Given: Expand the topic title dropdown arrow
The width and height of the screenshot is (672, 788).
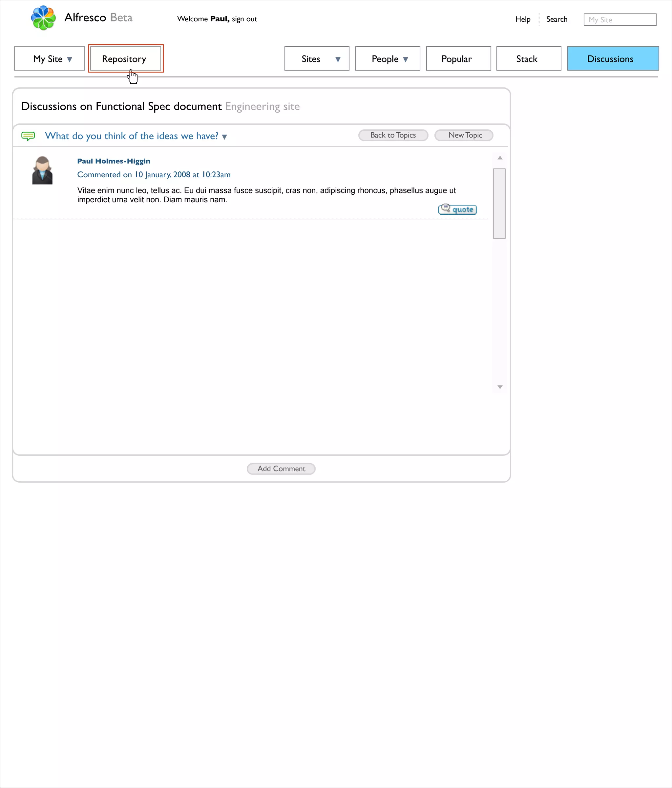Looking at the screenshot, I should 224,137.
